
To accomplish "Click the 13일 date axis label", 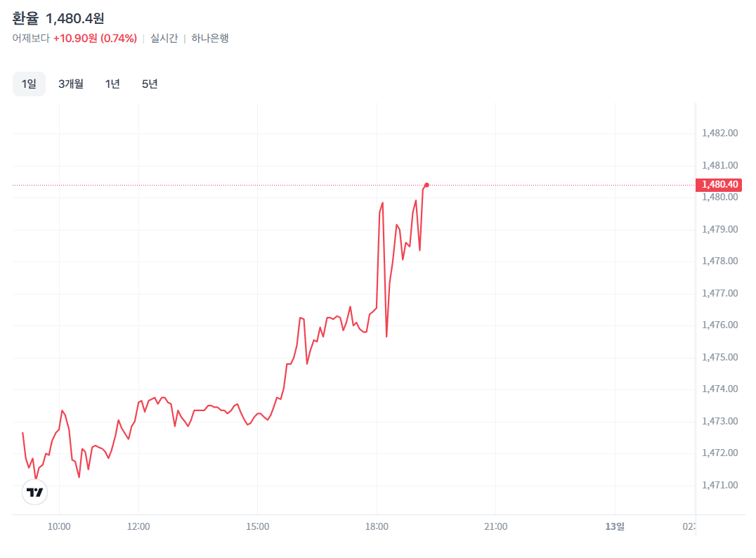I will 615,526.
